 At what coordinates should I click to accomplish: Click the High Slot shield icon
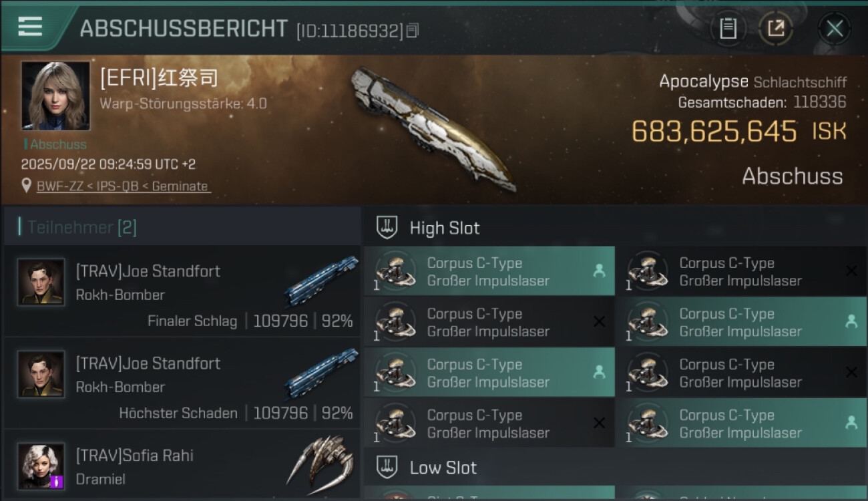click(x=387, y=227)
